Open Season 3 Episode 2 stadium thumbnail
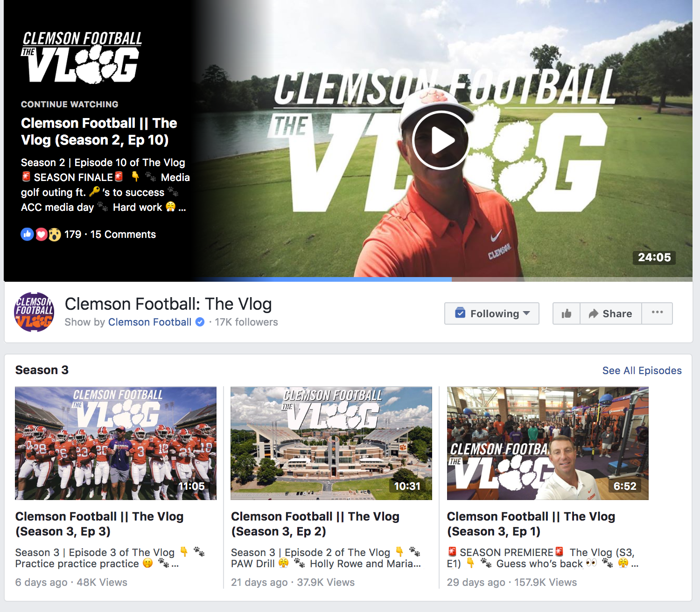Viewport: 700px width, 612px height. (331, 443)
